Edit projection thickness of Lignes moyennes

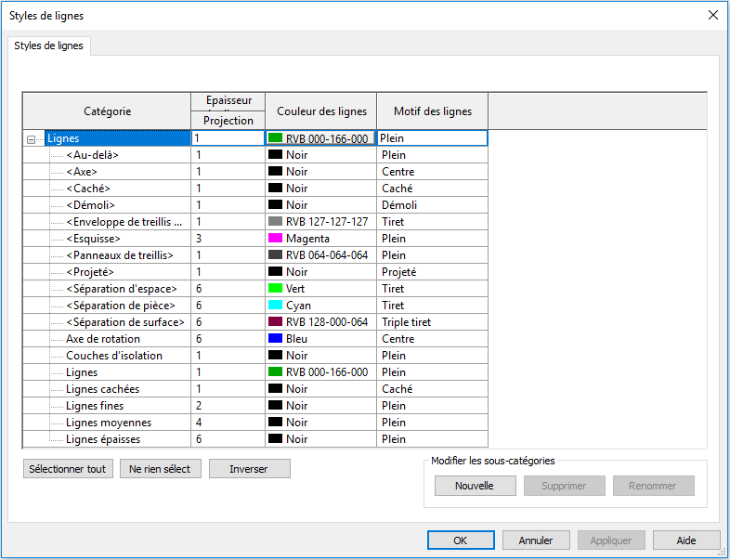pyautogui.click(x=228, y=423)
